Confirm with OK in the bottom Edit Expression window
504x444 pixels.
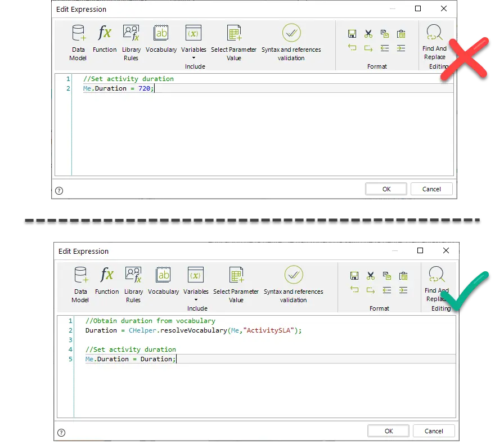(x=388, y=431)
